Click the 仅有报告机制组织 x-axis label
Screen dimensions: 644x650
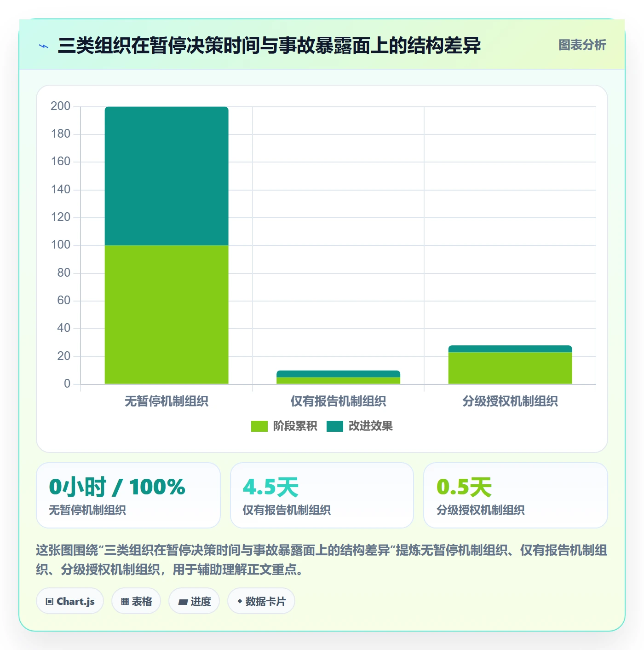point(338,401)
